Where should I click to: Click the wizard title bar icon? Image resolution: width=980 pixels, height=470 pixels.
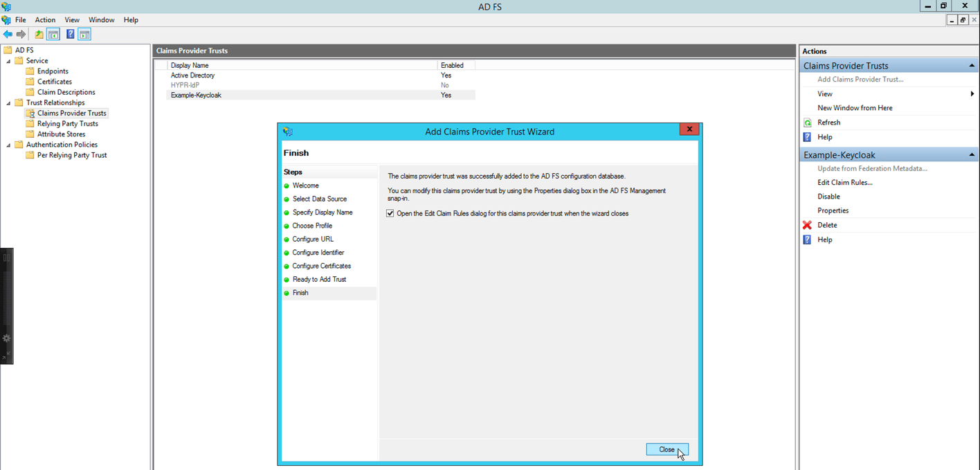coord(288,132)
